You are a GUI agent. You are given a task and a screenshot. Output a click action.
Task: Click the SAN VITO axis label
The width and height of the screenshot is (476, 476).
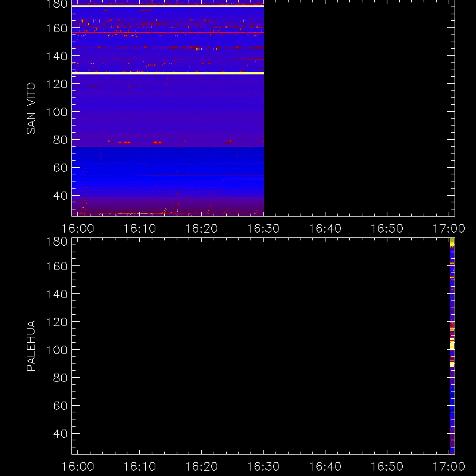pos(31,108)
